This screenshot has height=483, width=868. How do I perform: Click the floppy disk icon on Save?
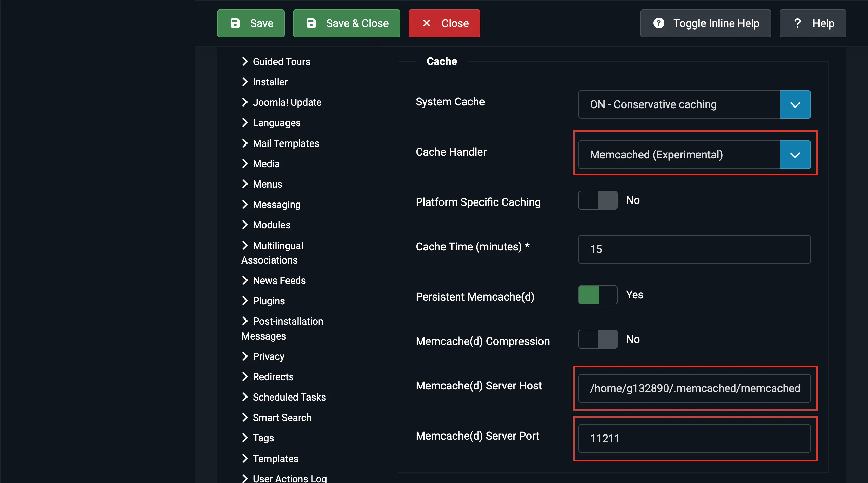pos(235,23)
